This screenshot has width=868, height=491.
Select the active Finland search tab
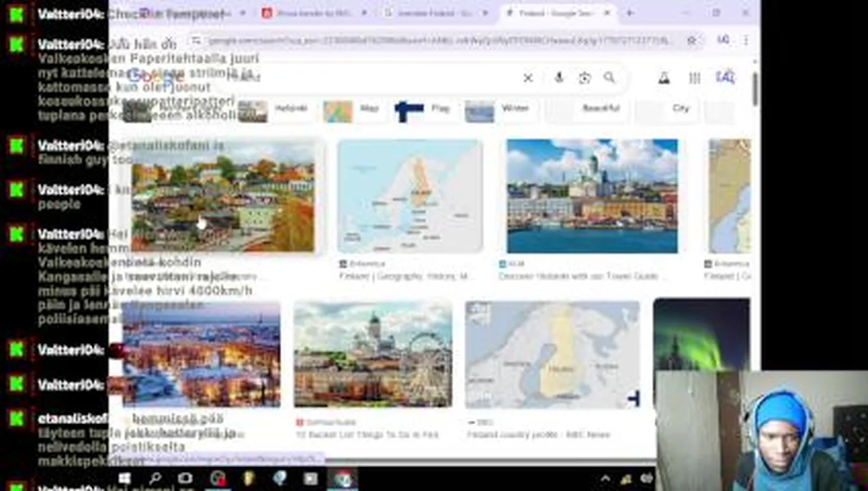[x=558, y=13]
